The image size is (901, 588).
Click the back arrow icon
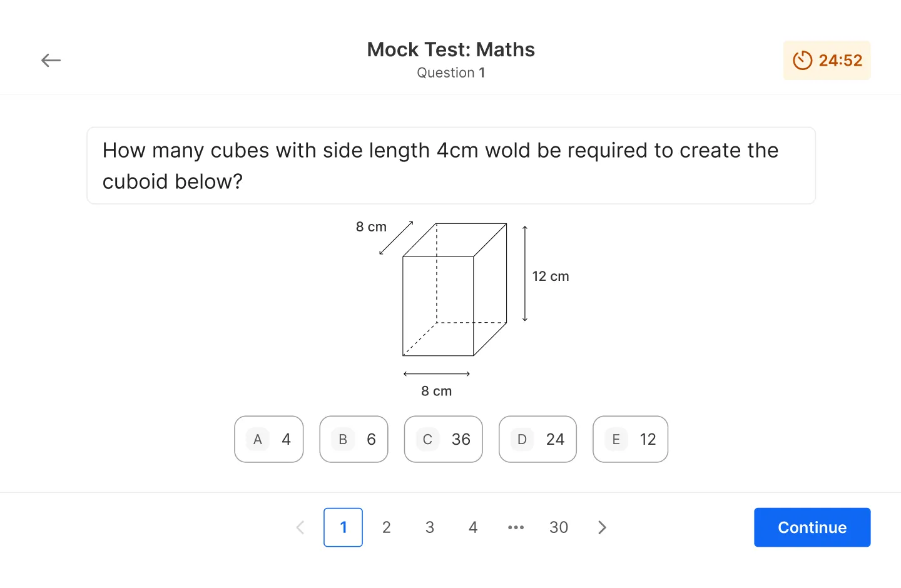pos(51,60)
